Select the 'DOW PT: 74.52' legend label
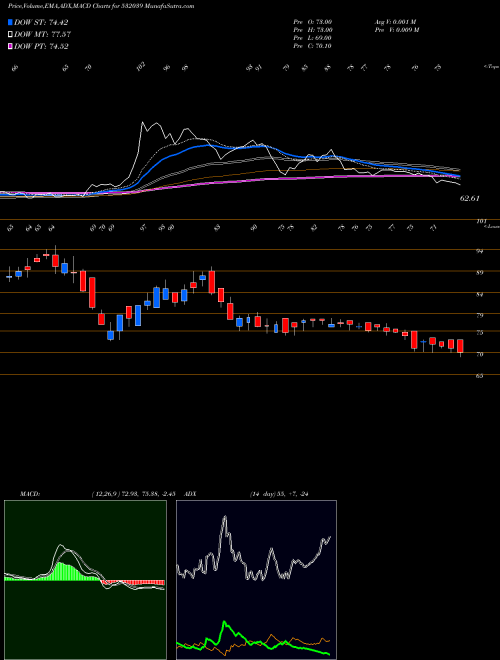This screenshot has width=500, height=660. click(41, 46)
